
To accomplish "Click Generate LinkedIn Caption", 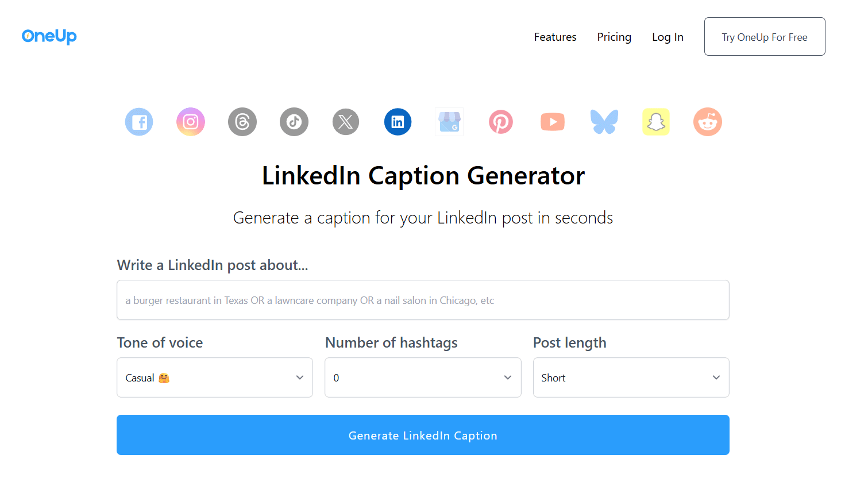I will pyautogui.click(x=423, y=435).
